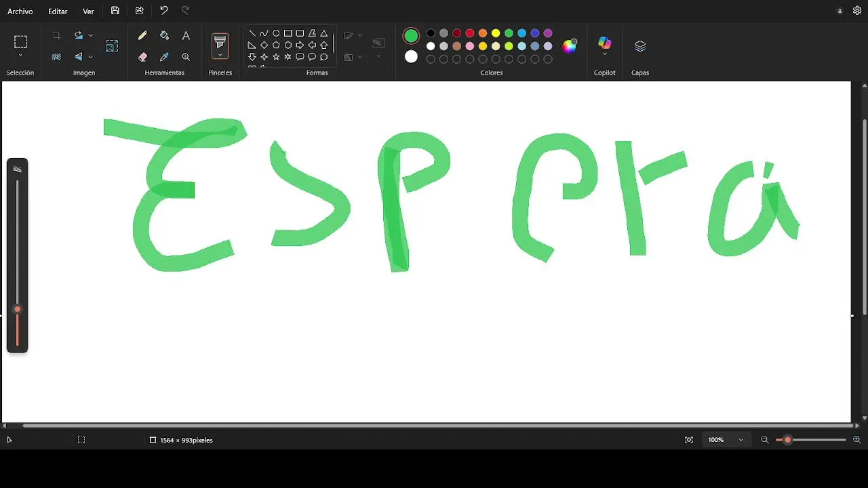Zoom out with the minus button
Image resolution: width=868 pixels, height=488 pixels.
coord(765,440)
